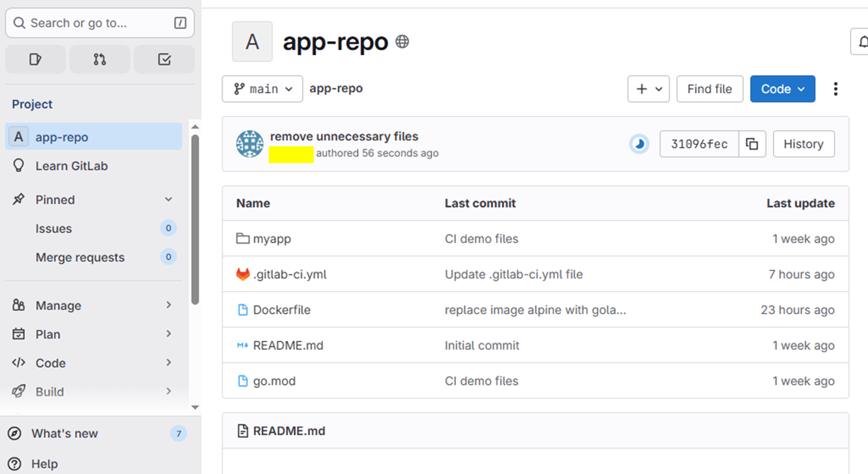Open the running pipeline status icon
Image resolution: width=868 pixels, height=474 pixels.
coord(639,144)
